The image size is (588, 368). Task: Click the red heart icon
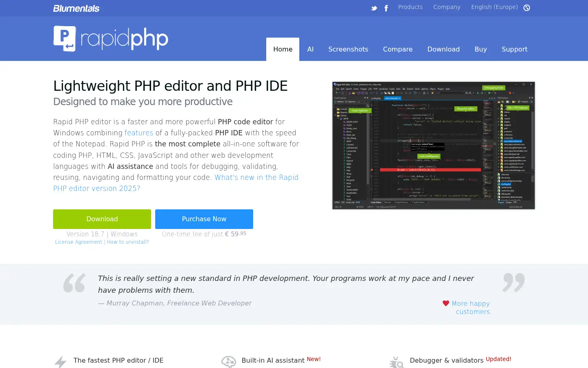coord(446,303)
